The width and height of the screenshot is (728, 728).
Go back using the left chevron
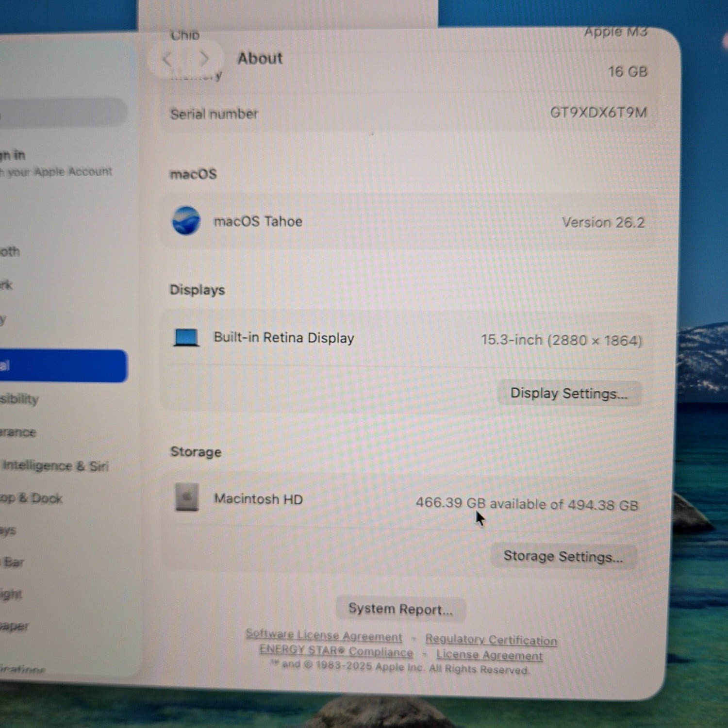(x=168, y=60)
